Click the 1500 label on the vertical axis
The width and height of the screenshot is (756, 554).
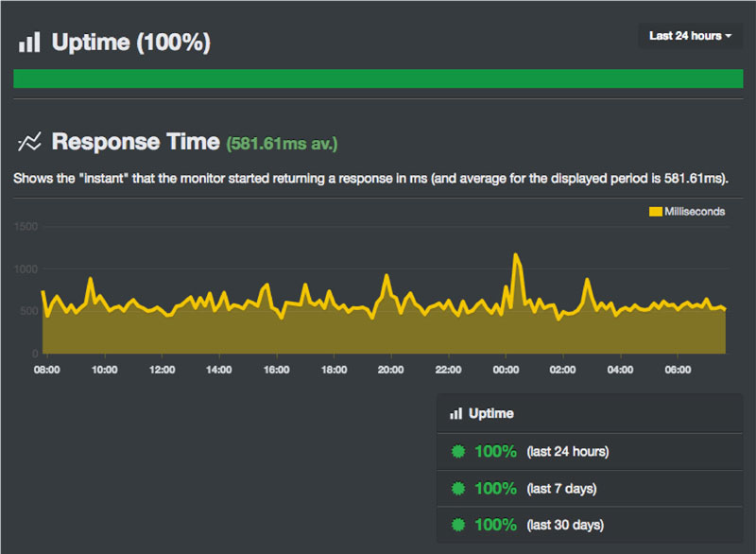26,227
